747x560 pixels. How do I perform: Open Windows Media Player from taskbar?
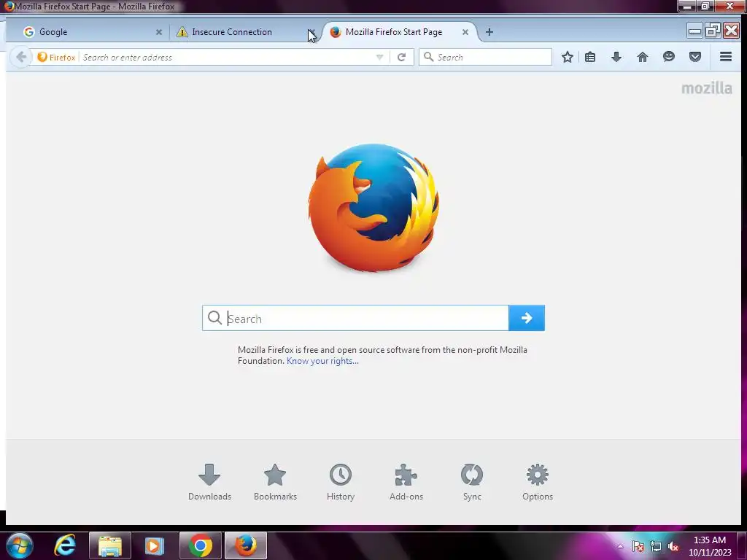tap(155, 545)
